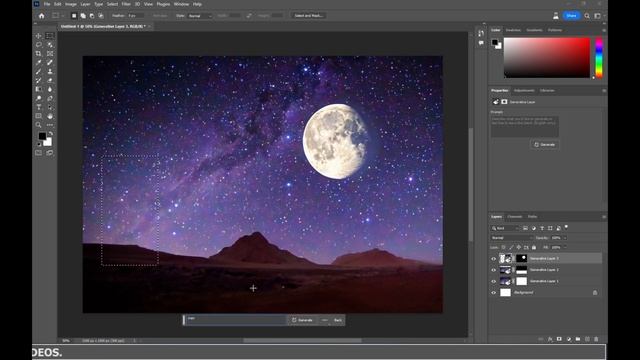Select the Rectangle shape tool

(38, 116)
